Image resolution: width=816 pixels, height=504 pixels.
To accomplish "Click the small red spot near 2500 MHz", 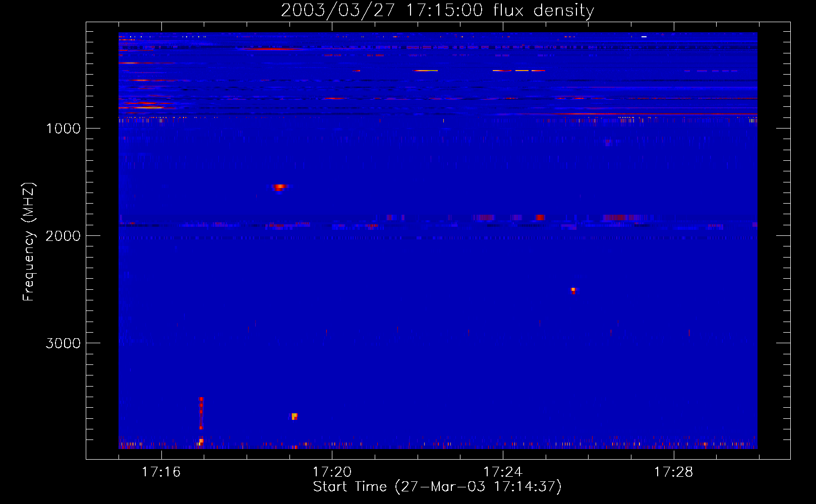I will (x=573, y=290).
